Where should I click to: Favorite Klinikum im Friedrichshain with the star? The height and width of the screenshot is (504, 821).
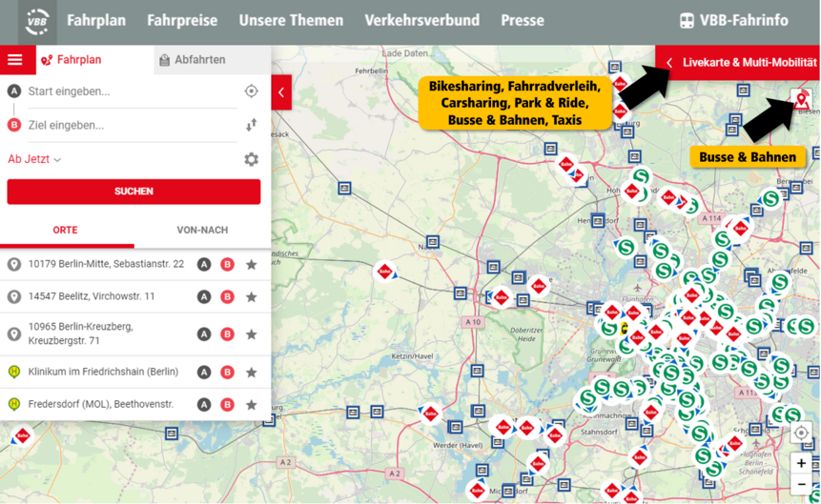point(252,373)
